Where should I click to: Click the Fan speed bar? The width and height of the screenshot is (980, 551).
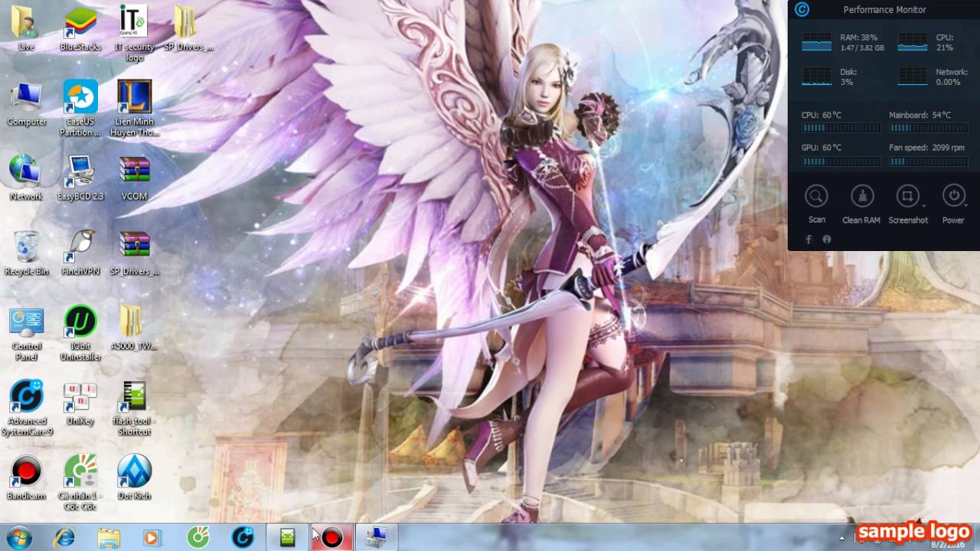tap(928, 161)
